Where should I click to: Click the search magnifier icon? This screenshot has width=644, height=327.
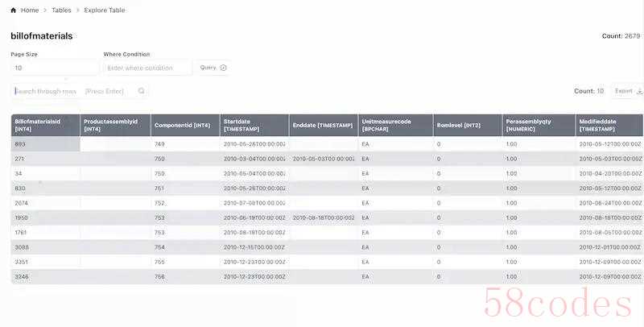click(142, 91)
